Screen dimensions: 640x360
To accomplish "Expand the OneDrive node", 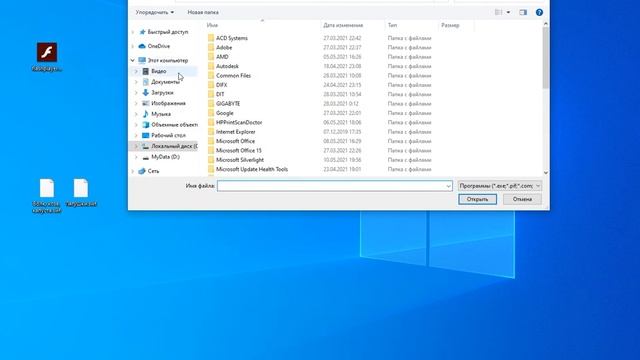I will [133, 46].
